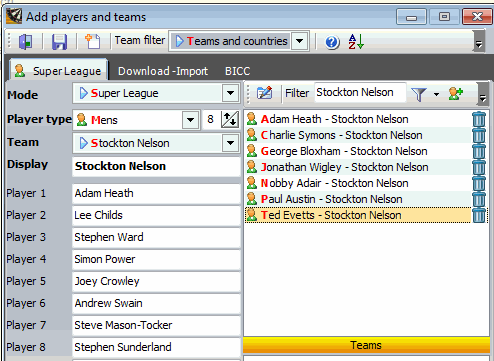Click the new document icon
The width and height of the screenshot is (494, 361).
pyautogui.click(x=92, y=41)
